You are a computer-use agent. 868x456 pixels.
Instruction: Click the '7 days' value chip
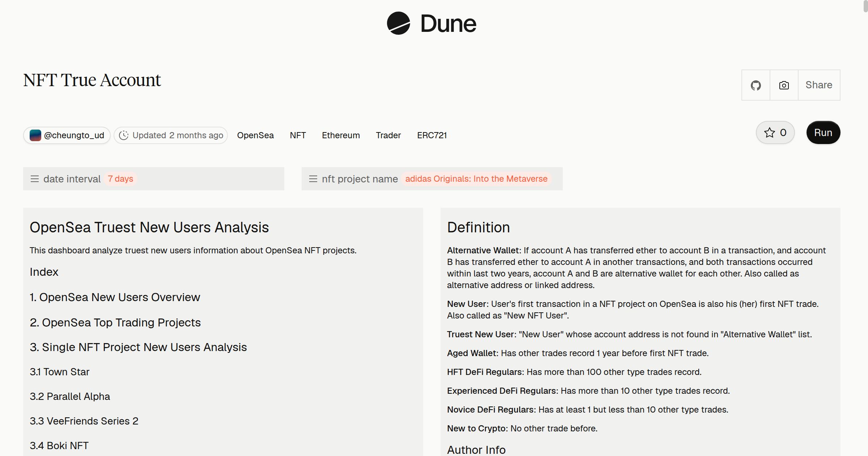120,179
